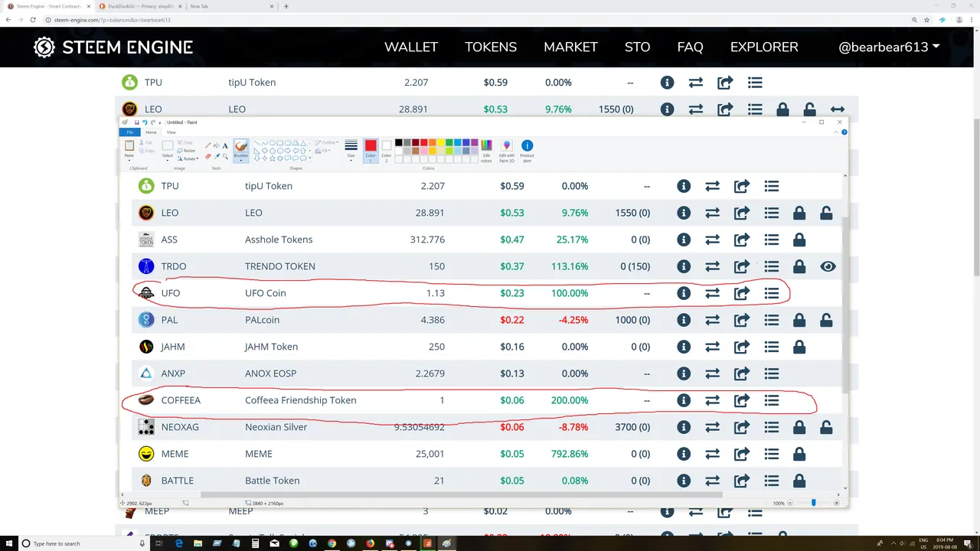
Task: Select the Pencil tool in Paint
Action: [207, 145]
